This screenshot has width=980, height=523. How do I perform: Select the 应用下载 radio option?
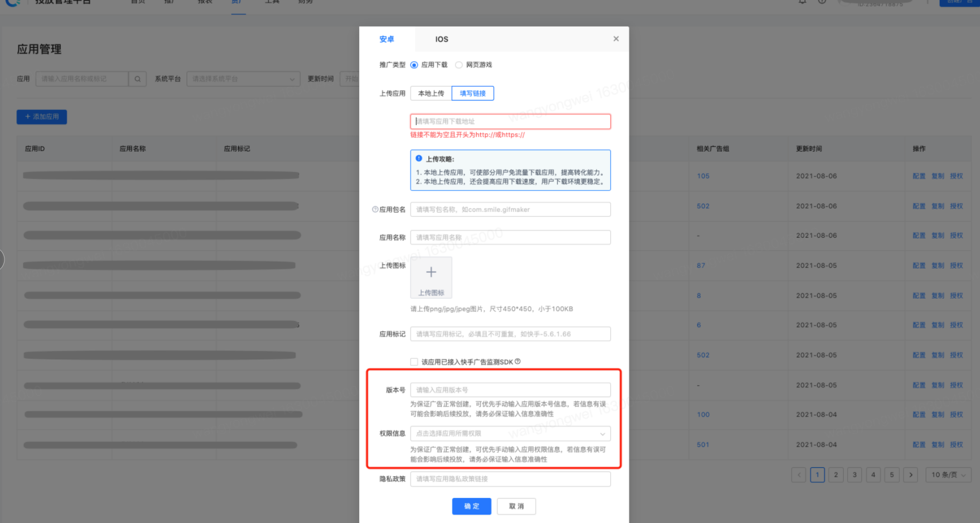(x=414, y=65)
